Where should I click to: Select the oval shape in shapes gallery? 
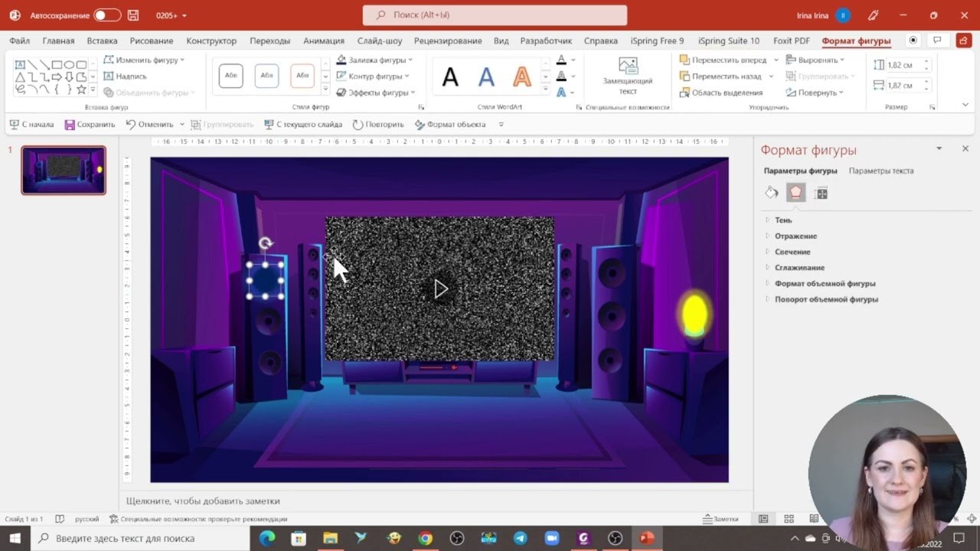click(x=69, y=65)
